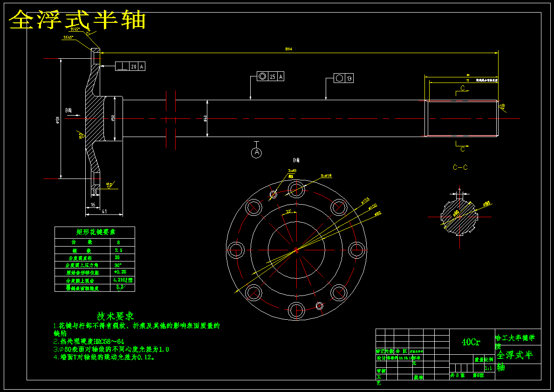Click the upper C section cut mark
554x392 pixels.
point(463,89)
